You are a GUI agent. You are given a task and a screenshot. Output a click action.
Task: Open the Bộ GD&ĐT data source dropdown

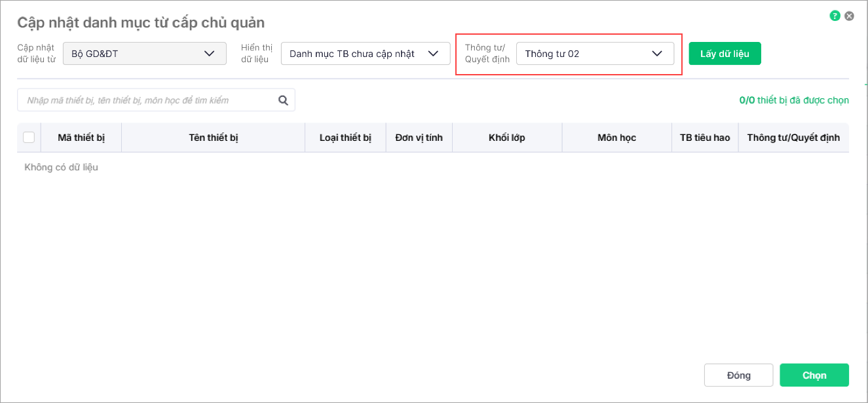pos(144,54)
